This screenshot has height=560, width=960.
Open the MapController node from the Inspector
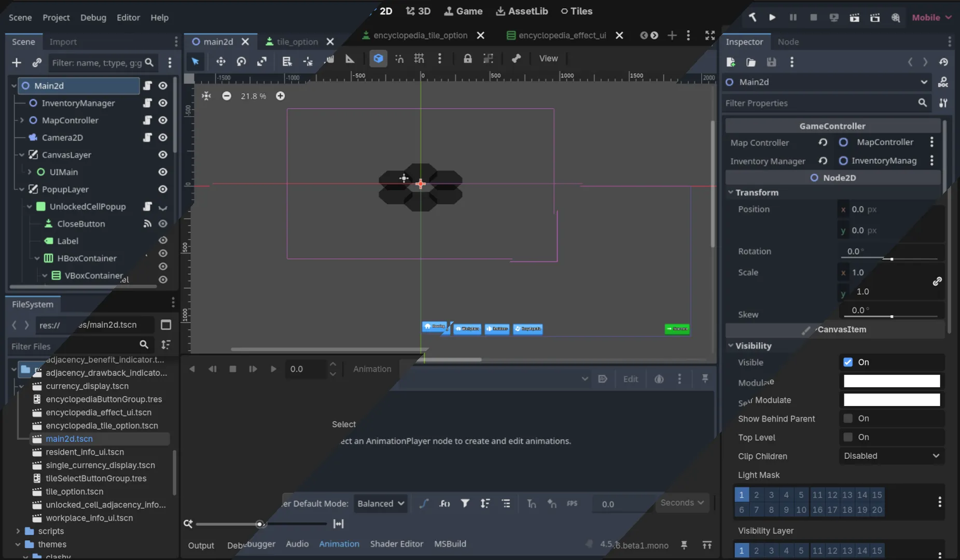coord(884,142)
